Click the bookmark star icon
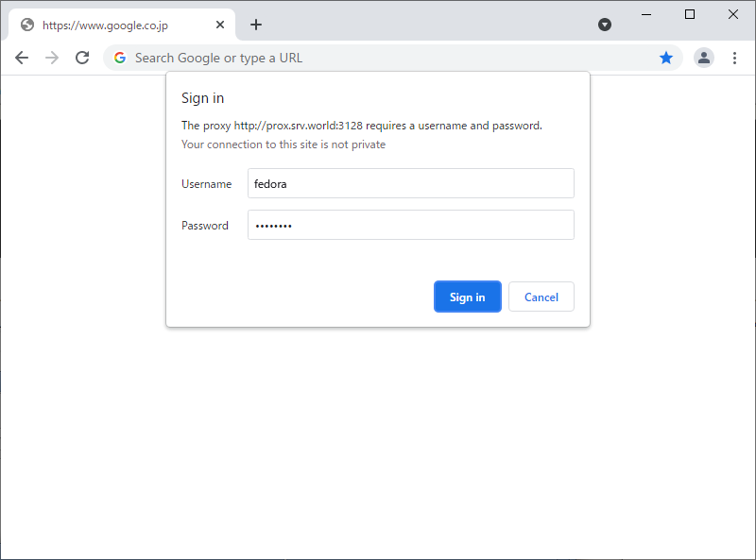756x560 pixels. (666, 58)
